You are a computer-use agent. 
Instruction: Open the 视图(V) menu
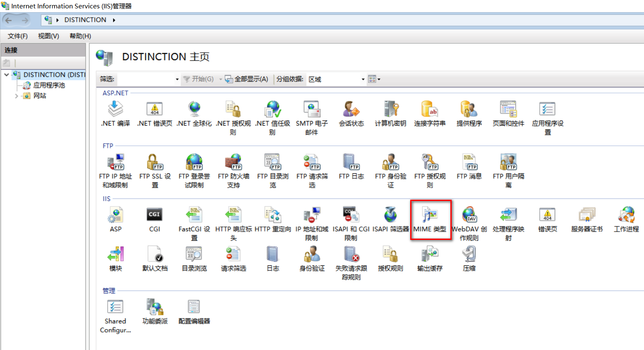49,36
